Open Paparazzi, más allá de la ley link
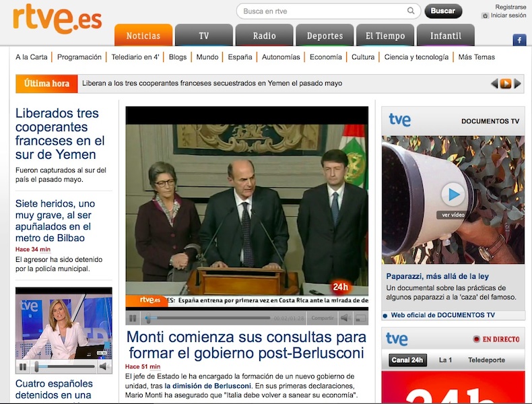 (437, 276)
